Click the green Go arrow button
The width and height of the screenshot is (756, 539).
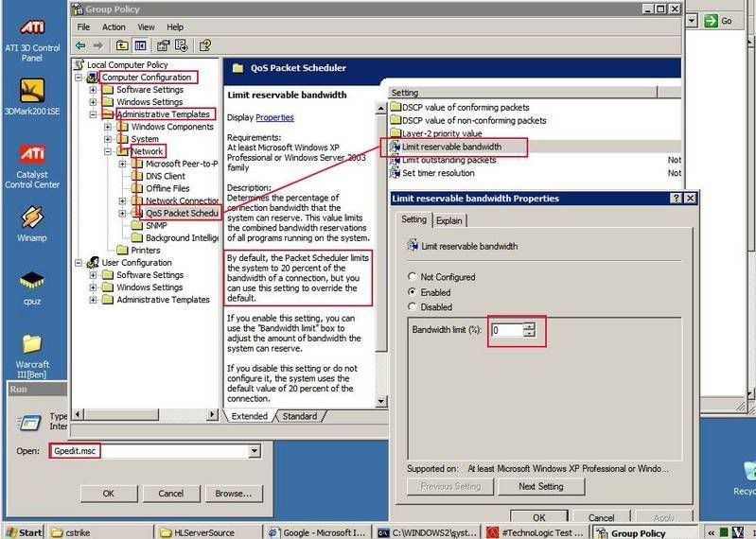[711, 21]
